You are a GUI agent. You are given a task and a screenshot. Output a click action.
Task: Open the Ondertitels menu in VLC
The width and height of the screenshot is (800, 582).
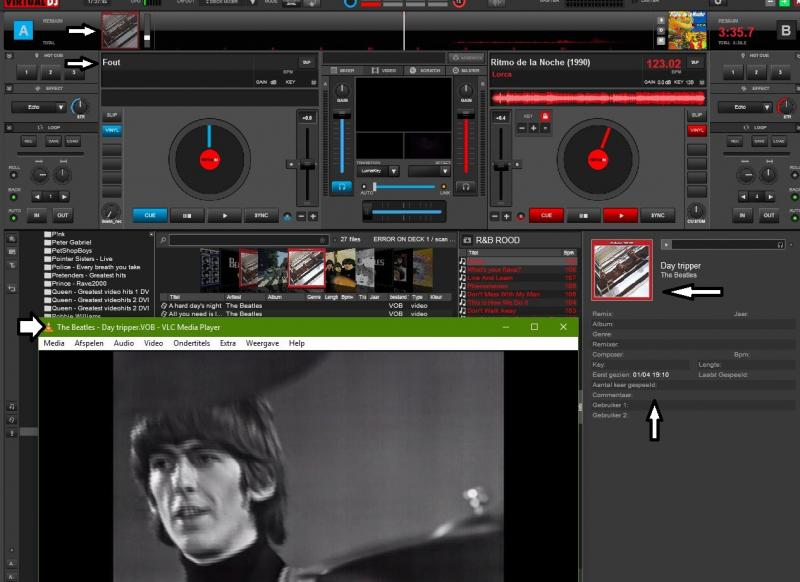pyautogui.click(x=191, y=343)
